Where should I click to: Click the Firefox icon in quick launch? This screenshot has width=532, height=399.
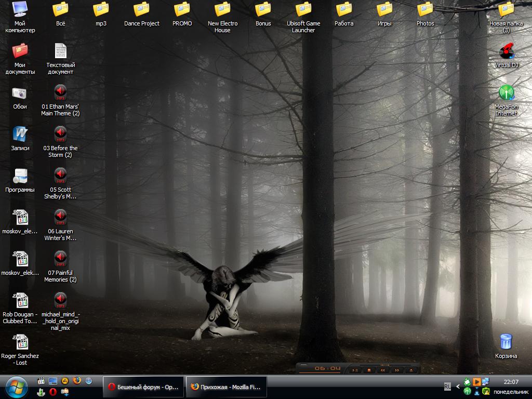click(77, 381)
